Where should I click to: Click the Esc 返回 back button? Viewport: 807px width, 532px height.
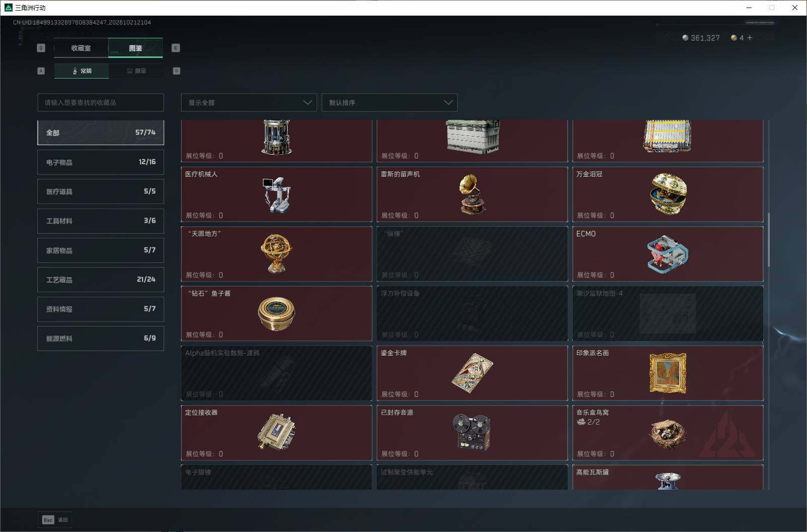[55, 520]
